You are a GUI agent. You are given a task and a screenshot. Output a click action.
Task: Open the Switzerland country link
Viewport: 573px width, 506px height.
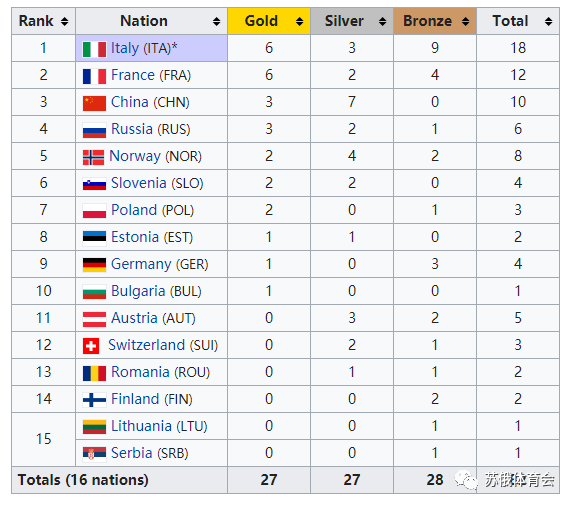coord(147,345)
